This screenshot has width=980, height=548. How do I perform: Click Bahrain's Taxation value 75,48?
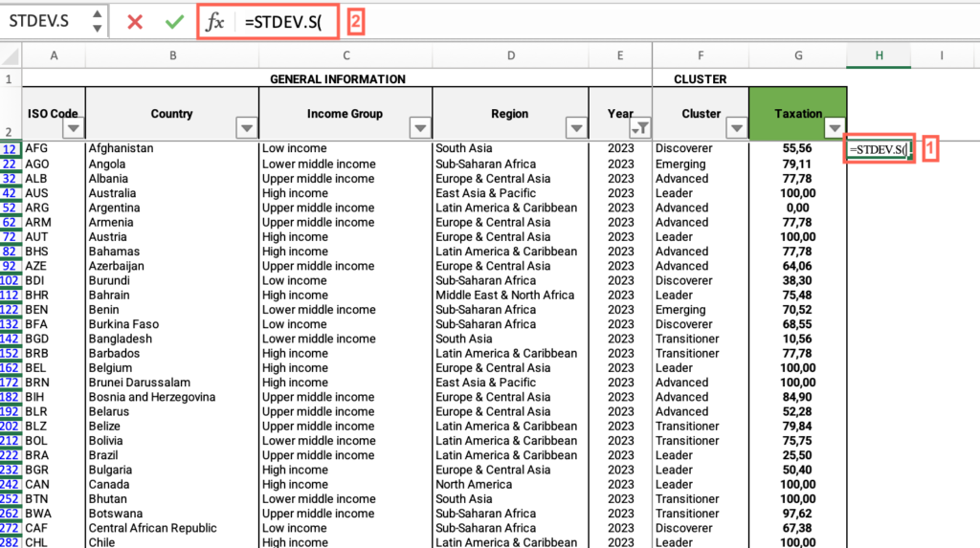(797, 295)
